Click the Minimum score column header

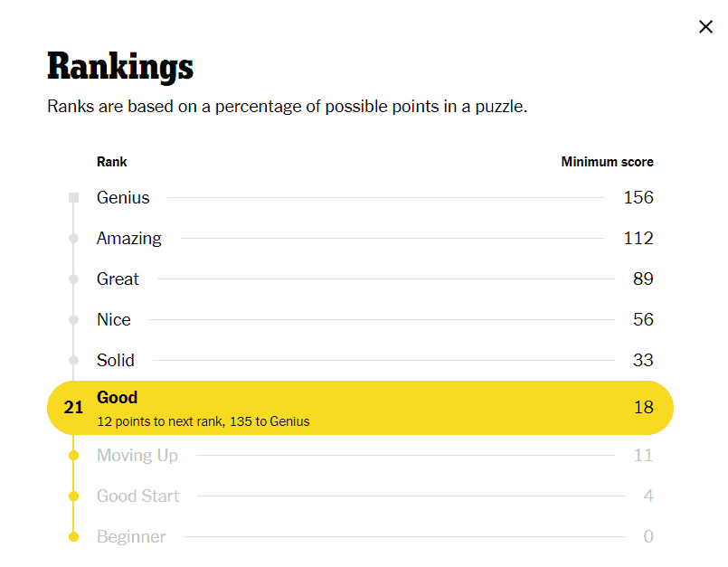pyautogui.click(x=607, y=163)
